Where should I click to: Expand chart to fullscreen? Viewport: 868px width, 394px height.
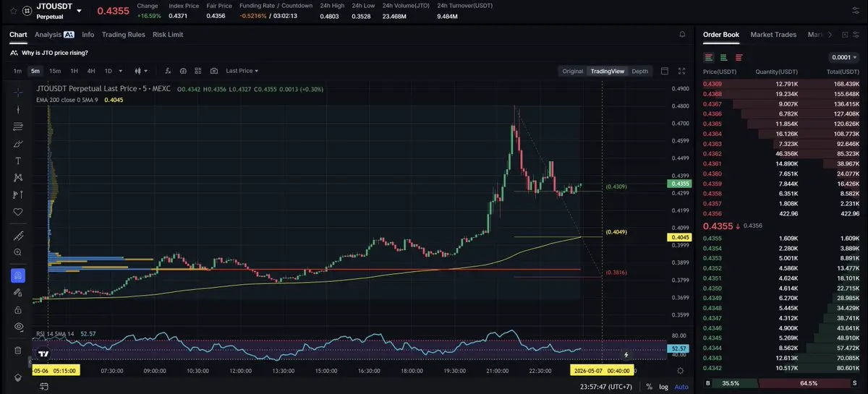(681, 71)
